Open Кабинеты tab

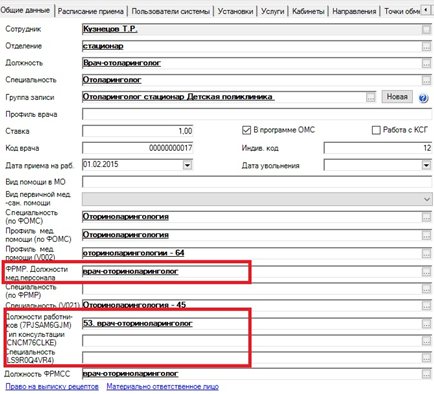[308, 11]
